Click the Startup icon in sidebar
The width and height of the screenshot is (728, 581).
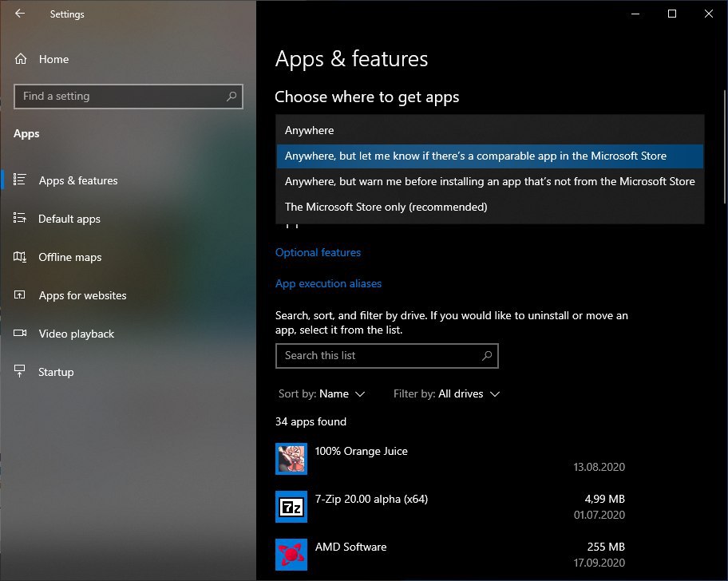pos(19,371)
